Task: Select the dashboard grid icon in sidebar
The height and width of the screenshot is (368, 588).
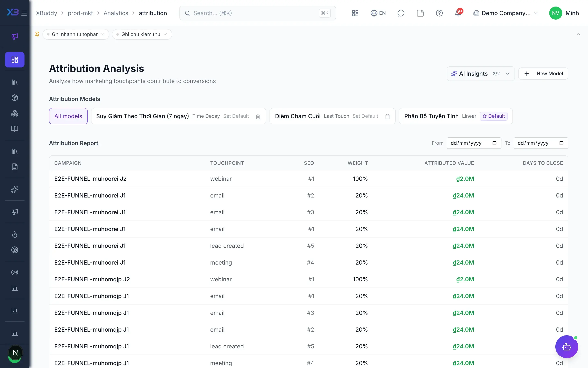Action: 14,60
